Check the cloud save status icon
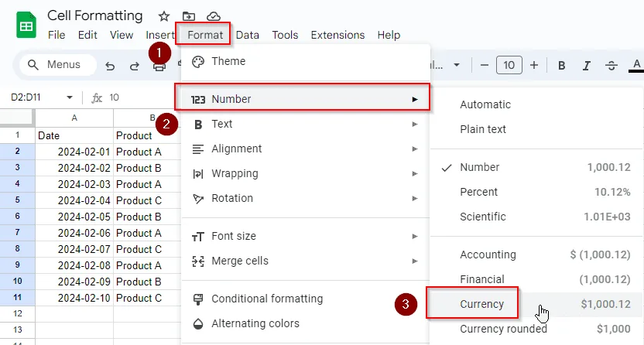 click(213, 16)
